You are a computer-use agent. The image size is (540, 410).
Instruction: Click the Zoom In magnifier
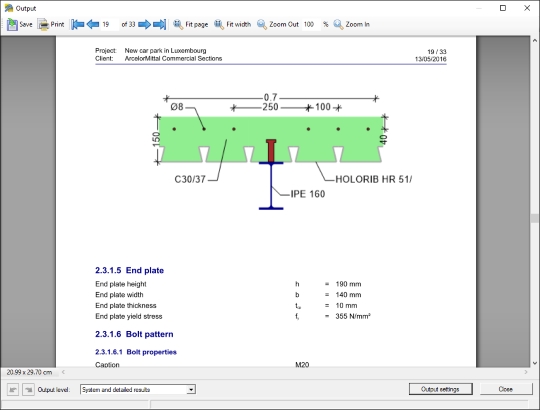click(338, 24)
